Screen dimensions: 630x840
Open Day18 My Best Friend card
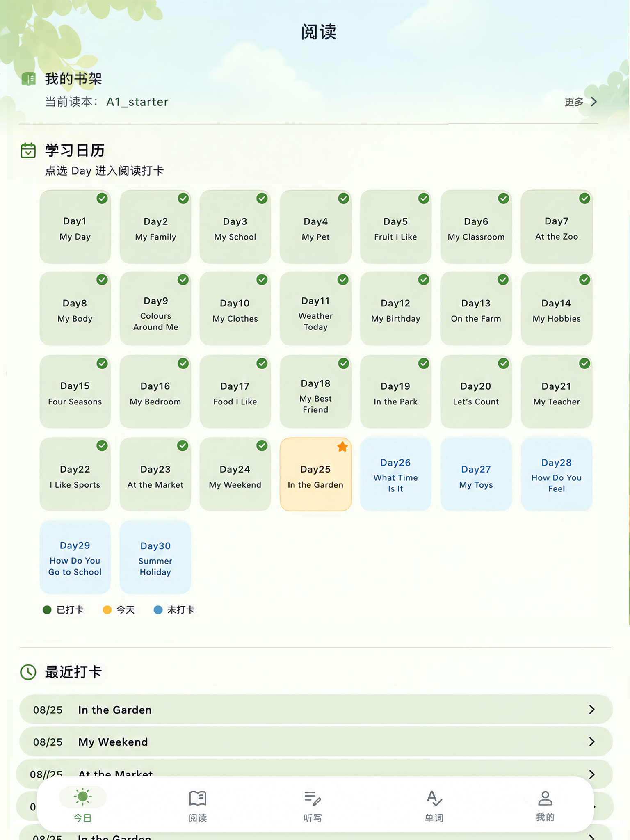click(315, 392)
